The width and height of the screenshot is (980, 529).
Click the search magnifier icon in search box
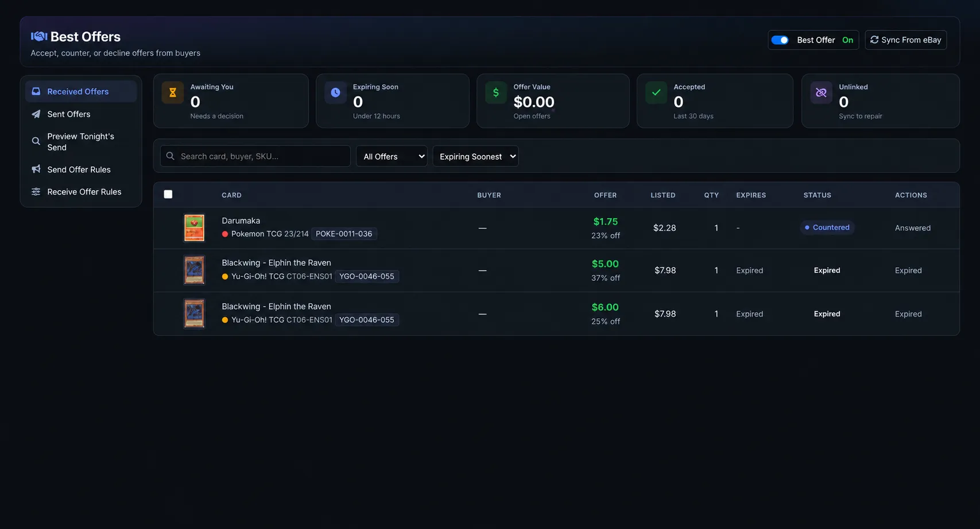point(171,156)
